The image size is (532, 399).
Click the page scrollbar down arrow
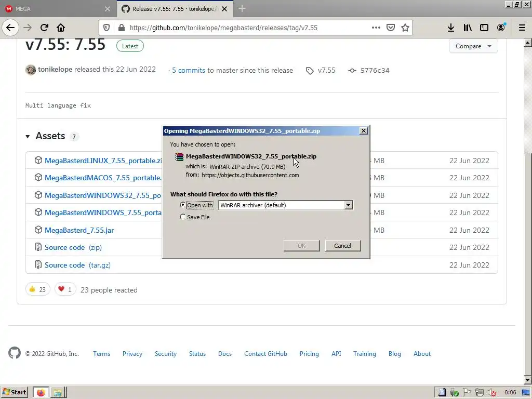(528, 380)
